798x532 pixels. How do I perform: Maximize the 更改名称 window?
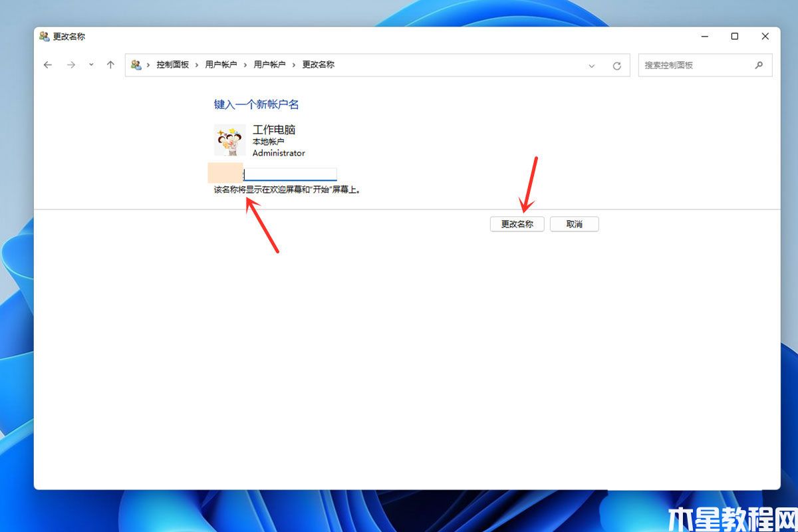point(735,37)
